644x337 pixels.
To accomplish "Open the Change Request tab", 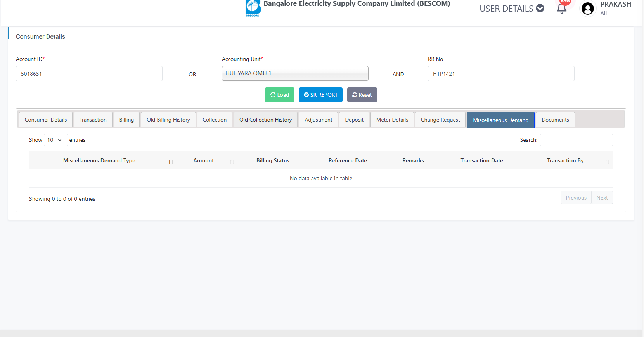I will (440, 120).
